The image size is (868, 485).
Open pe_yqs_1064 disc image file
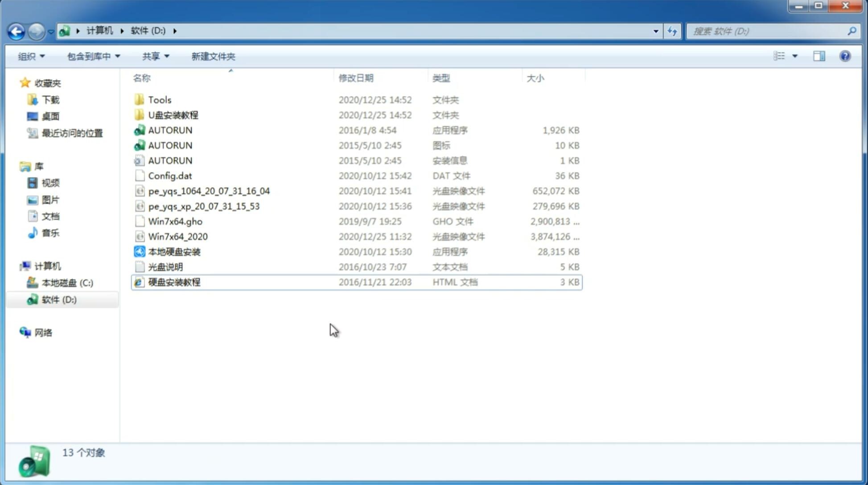[x=209, y=191]
